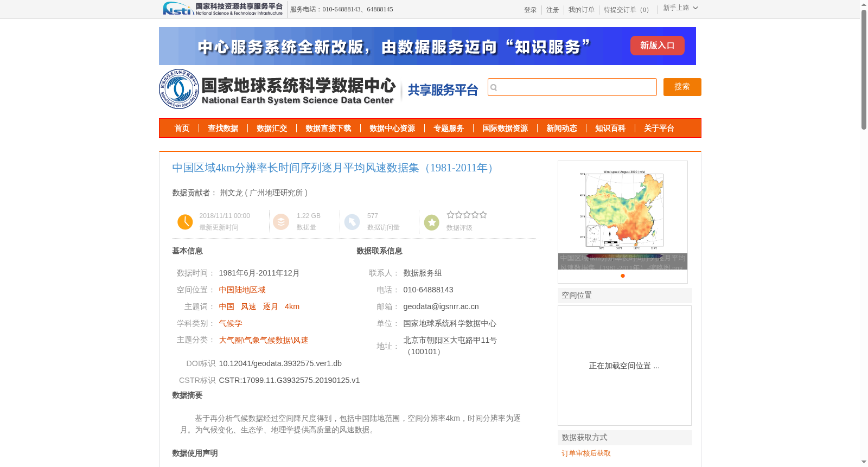The width and height of the screenshot is (868, 467).
Task: Open the 数据汇交 menu item
Action: [x=272, y=129]
